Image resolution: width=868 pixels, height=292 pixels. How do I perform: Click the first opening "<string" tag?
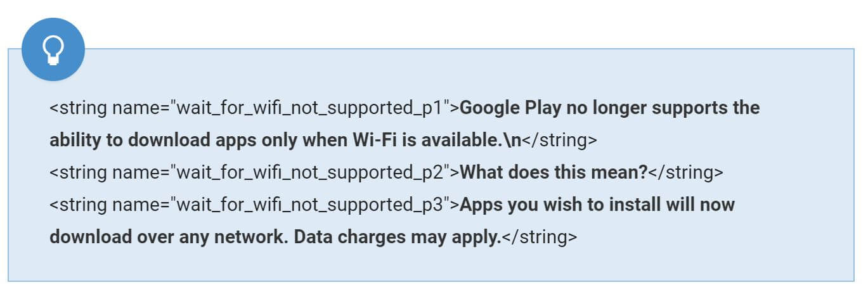coord(79,108)
